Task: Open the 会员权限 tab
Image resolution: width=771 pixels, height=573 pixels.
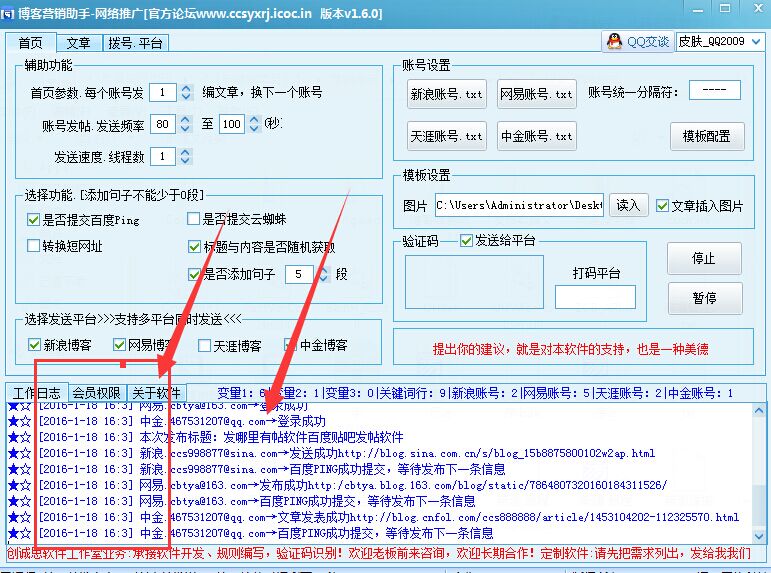Action: tap(96, 393)
